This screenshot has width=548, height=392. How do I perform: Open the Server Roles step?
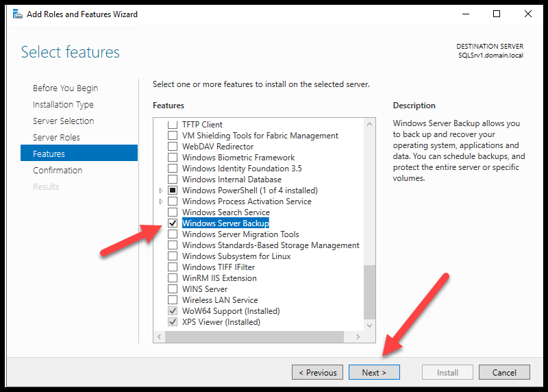tap(56, 138)
